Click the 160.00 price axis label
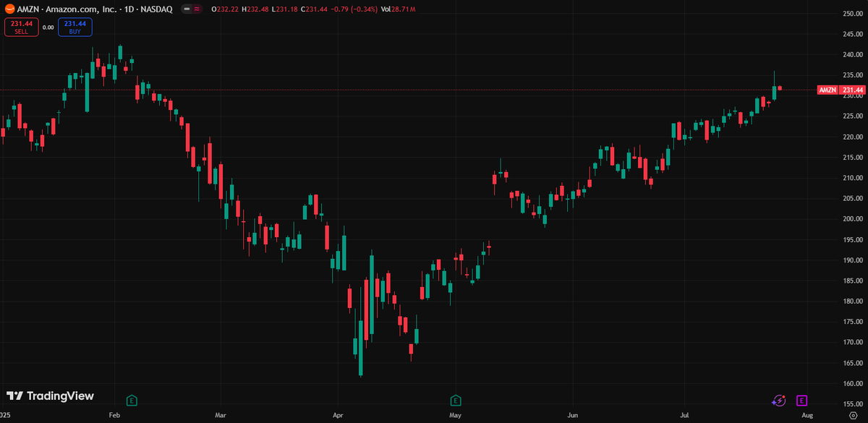 (x=851, y=383)
